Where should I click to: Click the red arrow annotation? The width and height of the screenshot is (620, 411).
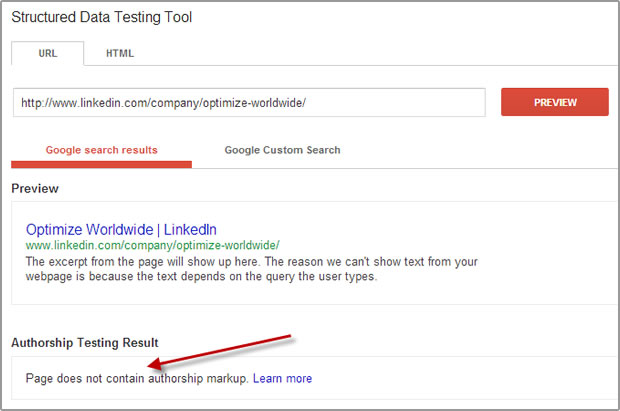click(219, 352)
